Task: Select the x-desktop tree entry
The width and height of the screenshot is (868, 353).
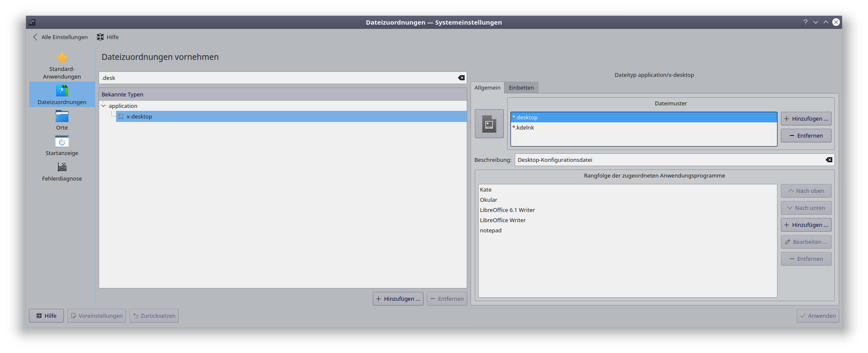Action: 291,116
